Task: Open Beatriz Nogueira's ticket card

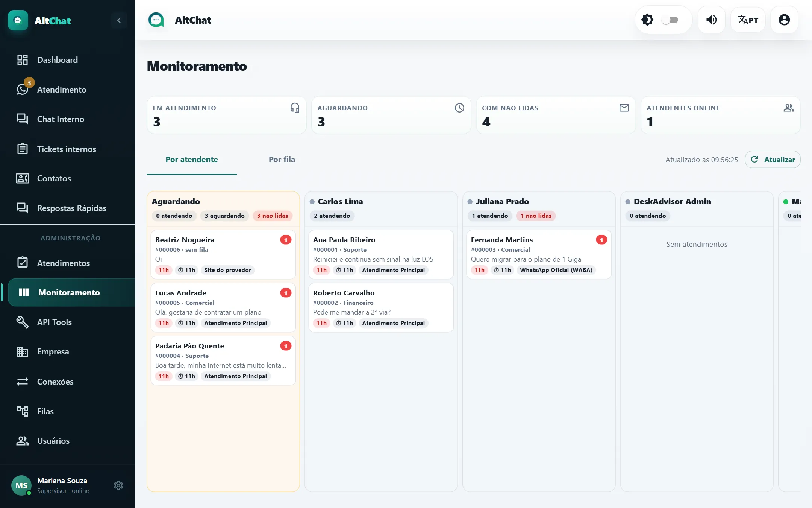Action: pyautogui.click(x=223, y=254)
